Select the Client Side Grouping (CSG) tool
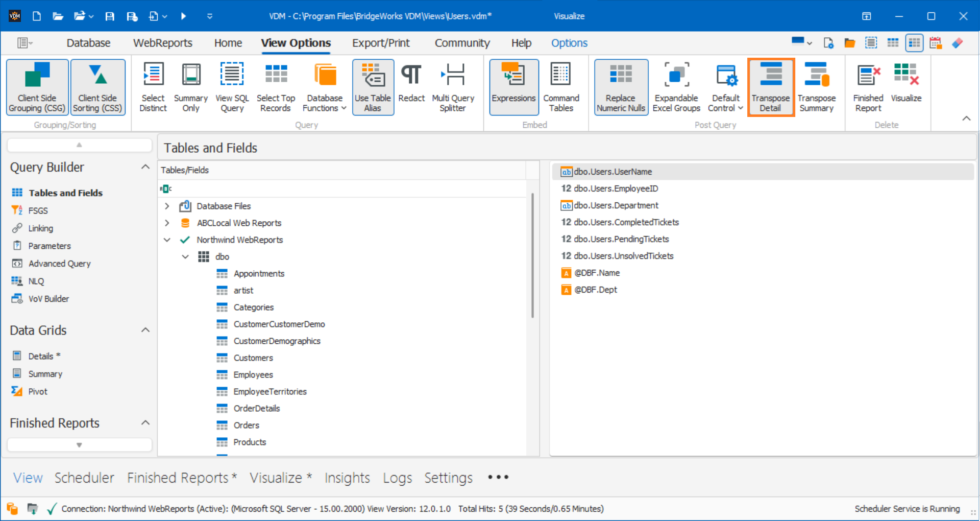Image resolution: width=980 pixels, height=521 pixels. [36, 87]
